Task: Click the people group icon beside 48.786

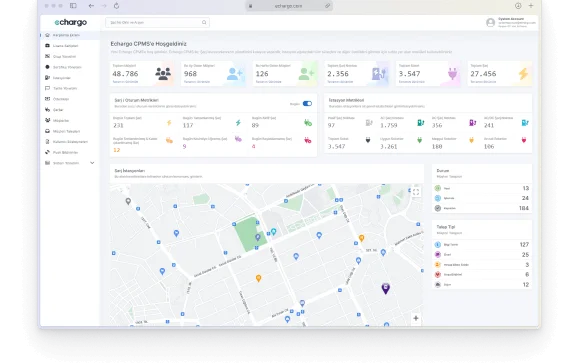Action: (163, 74)
